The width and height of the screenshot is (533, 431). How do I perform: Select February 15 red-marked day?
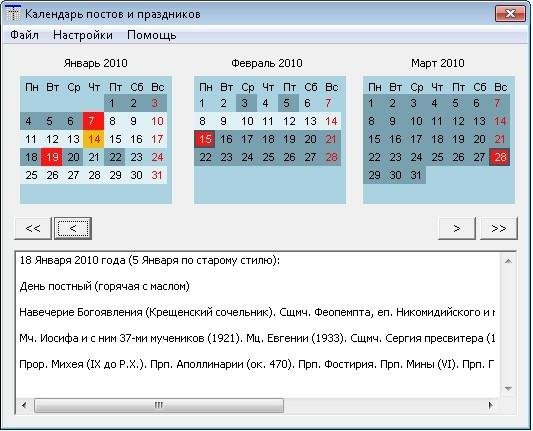[x=205, y=139]
